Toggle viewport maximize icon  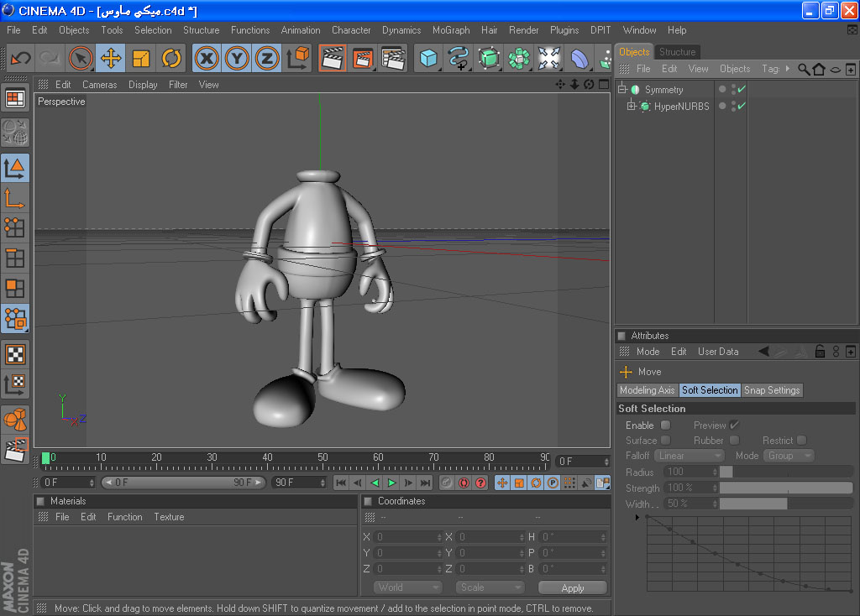(604, 85)
